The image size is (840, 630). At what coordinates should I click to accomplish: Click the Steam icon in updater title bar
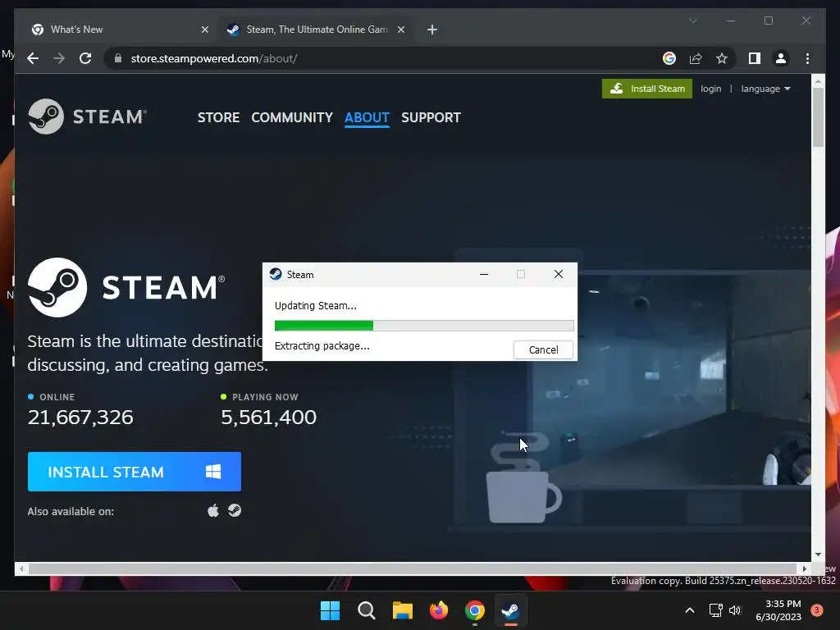(276, 274)
